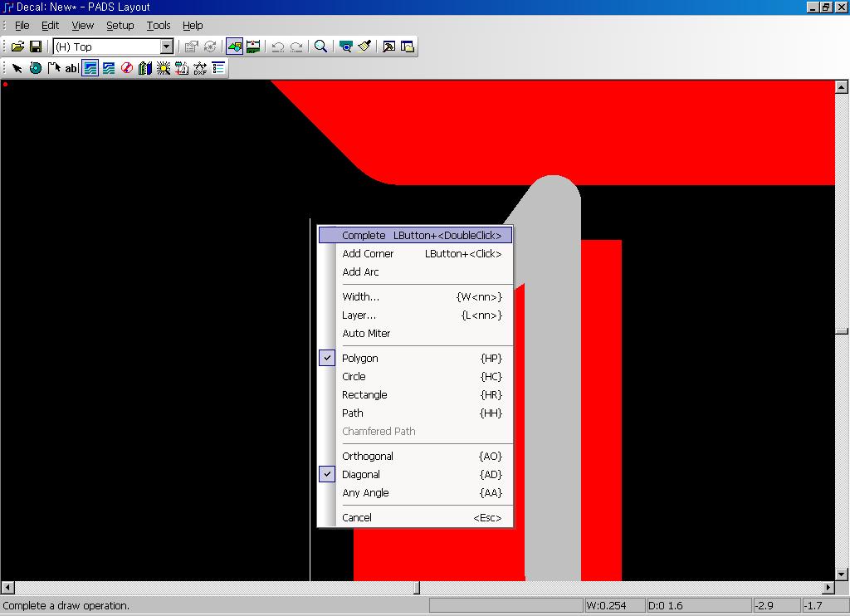Save the decal with the floppy icon

pyautogui.click(x=36, y=46)
